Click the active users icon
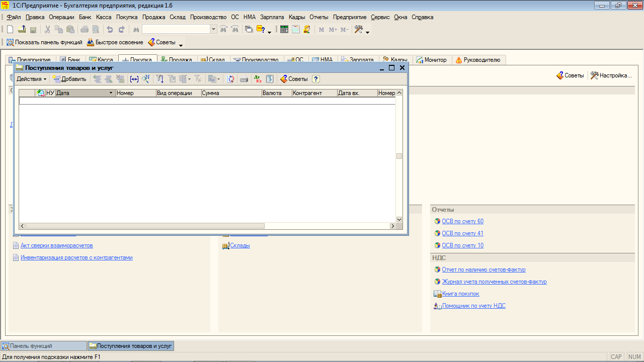This screenshot has height=362, width=644. click(x=307, y=29)
